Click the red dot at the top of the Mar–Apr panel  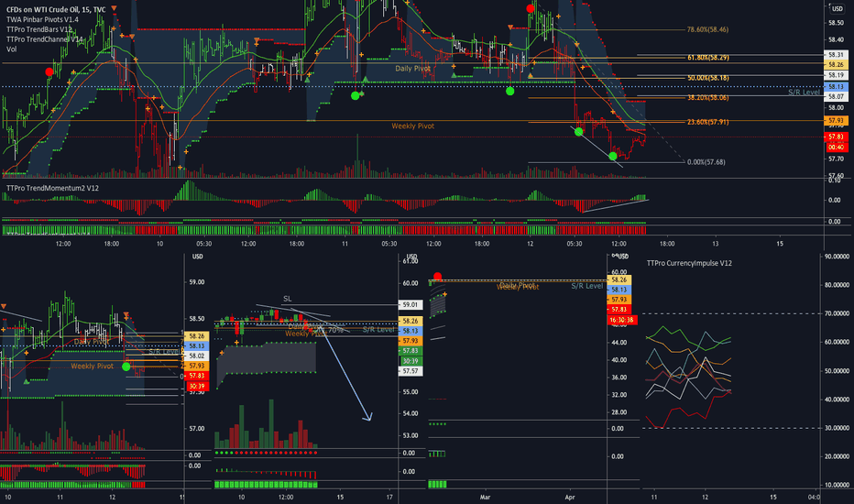[437, 277]
